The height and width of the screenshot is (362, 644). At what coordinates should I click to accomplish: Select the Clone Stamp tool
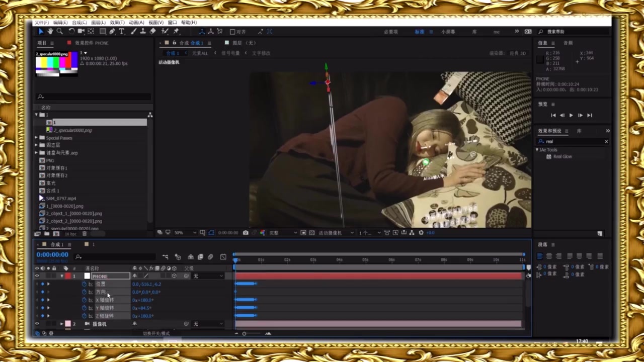[143, 31]
